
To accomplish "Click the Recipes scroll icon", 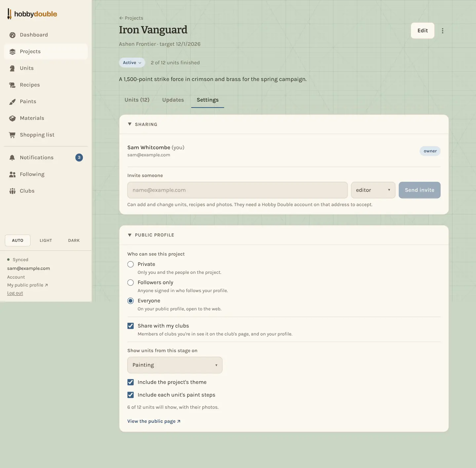I will (13, 85).
